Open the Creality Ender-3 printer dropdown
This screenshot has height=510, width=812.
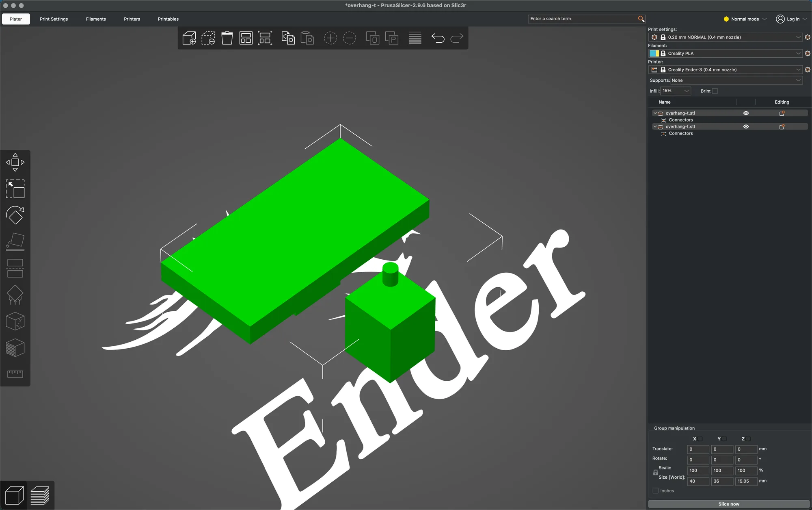click(x=725, y=69)
